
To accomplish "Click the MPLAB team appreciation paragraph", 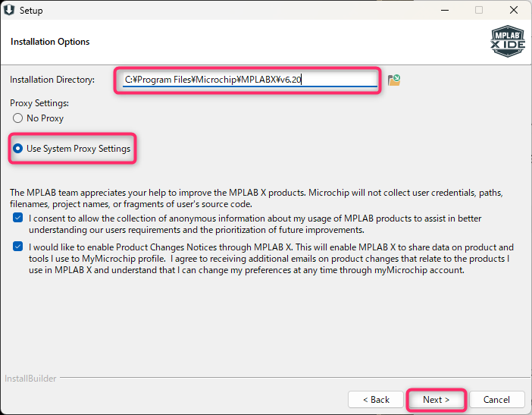I will coord(256,198).
